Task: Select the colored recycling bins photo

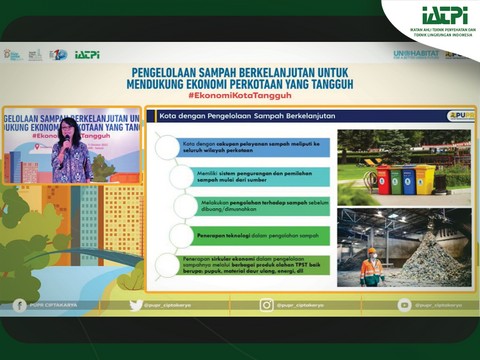Action: [x=404, y=168]
